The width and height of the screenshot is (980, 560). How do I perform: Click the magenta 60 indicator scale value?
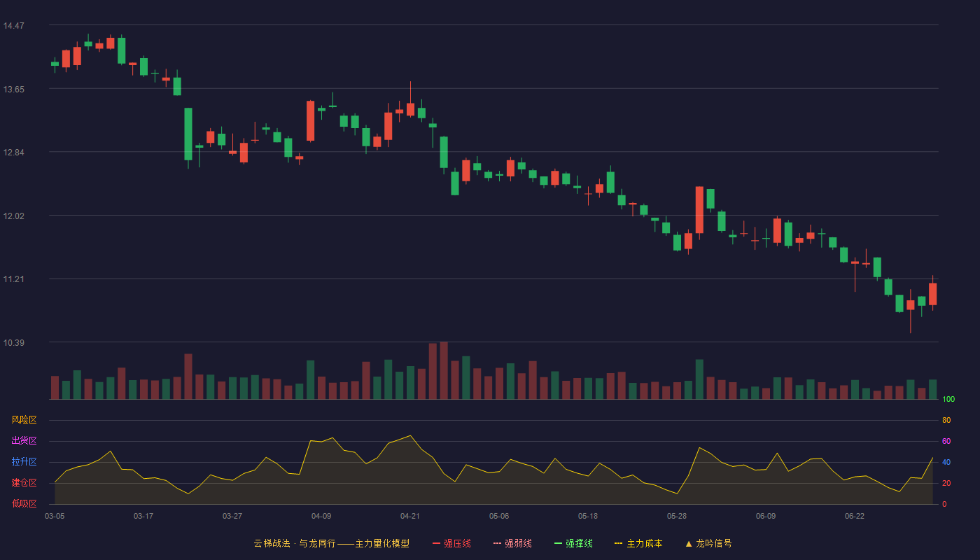(946, 441)
